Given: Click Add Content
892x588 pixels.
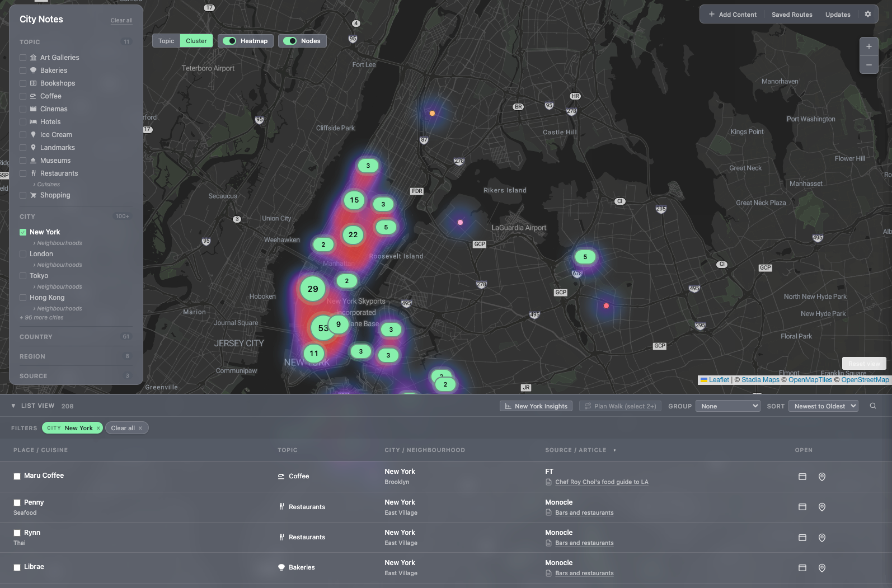Looking at the screenshot, I should (x=733, y=15).
